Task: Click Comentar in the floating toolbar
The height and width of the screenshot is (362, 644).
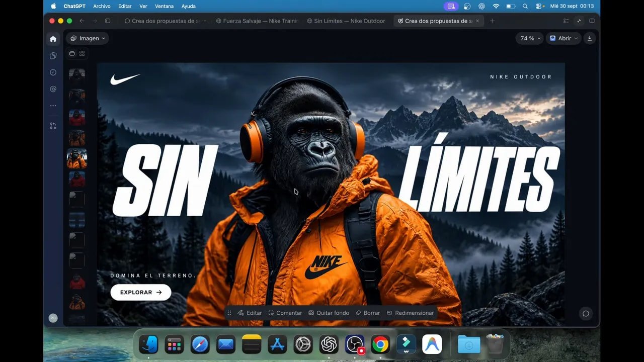Action: click(285, 313)
